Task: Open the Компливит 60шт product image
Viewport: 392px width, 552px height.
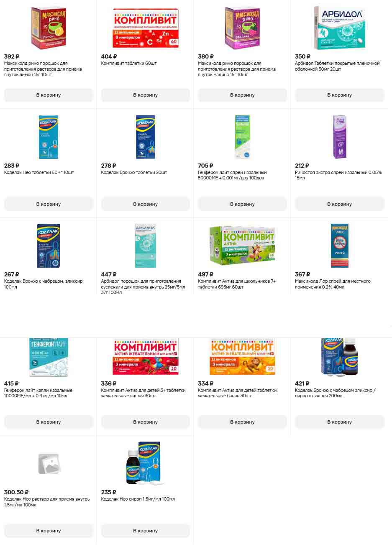Action: (146, 28)
